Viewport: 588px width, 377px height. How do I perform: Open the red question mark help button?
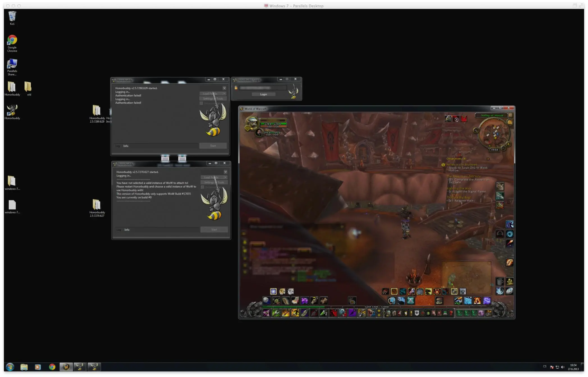pyautogui.click(x=451, y=313)
